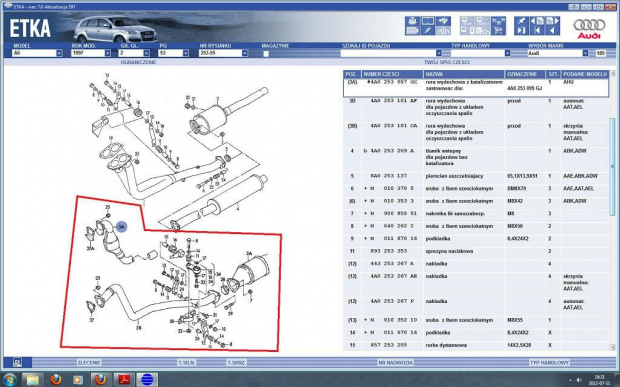
Task: Expand the NR RYSUNKU dropdown
Action: (245, 53)
